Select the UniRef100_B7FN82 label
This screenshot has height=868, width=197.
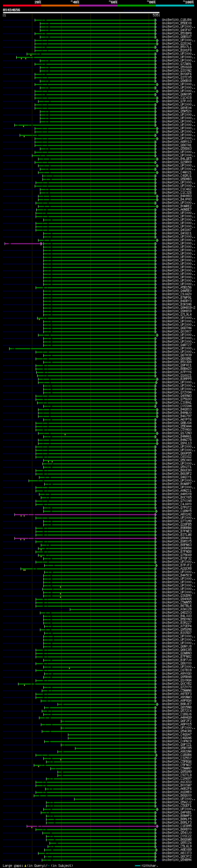(x=177, y=656)
